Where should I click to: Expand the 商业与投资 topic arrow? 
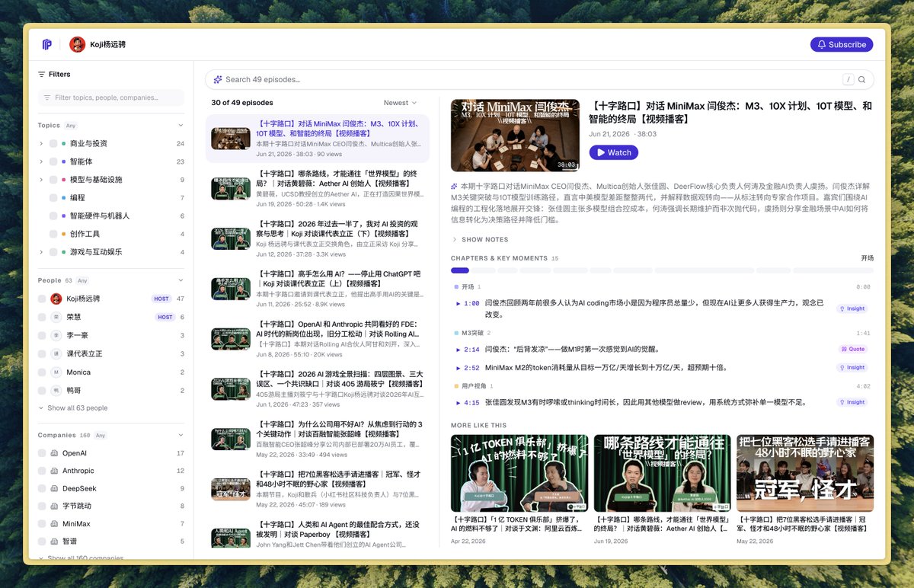pyautogui.click(x=41, y=143)
